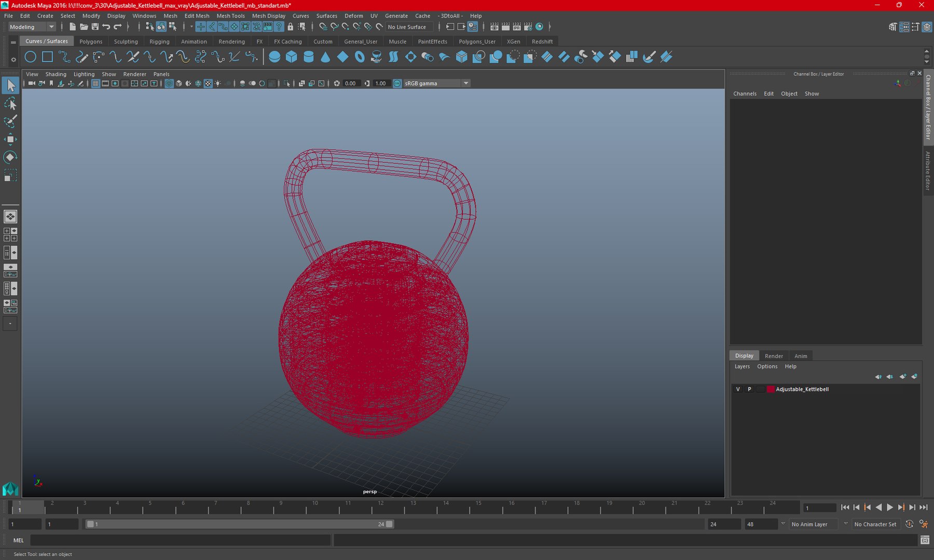Click the Save Scene icon
This screenshot has width=934, height=560.
95,27
